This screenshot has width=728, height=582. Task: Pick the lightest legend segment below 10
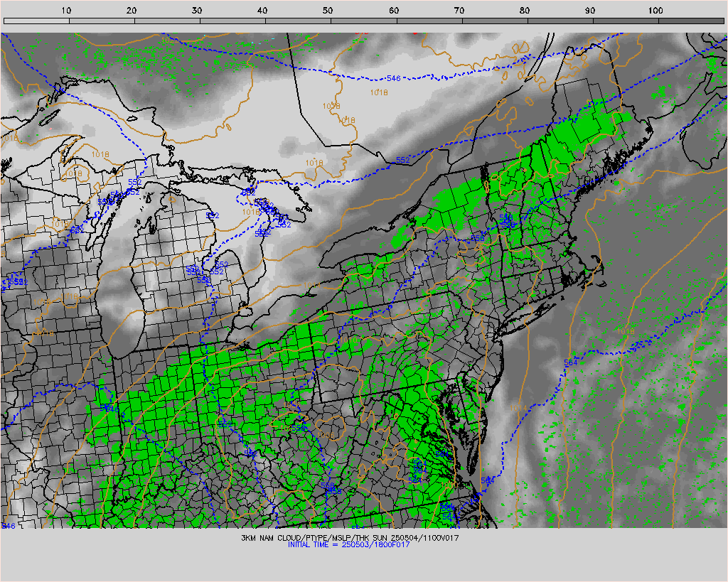(x=36, y=21)
